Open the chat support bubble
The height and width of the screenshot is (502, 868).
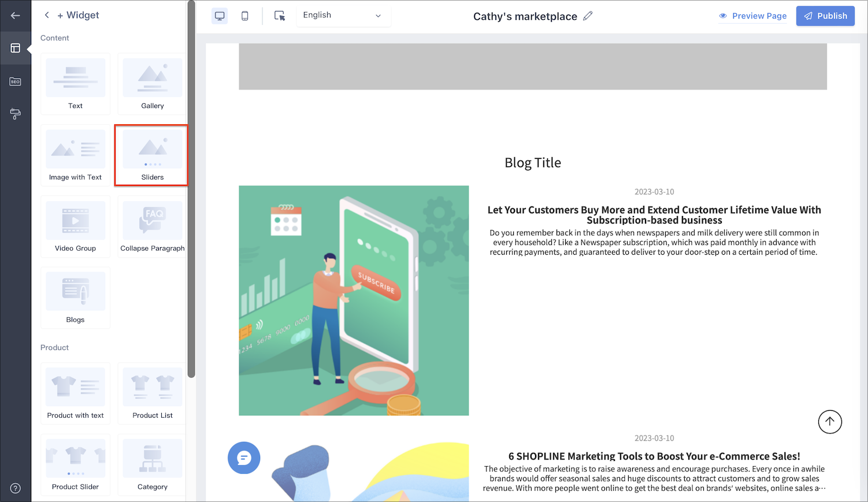244,458
